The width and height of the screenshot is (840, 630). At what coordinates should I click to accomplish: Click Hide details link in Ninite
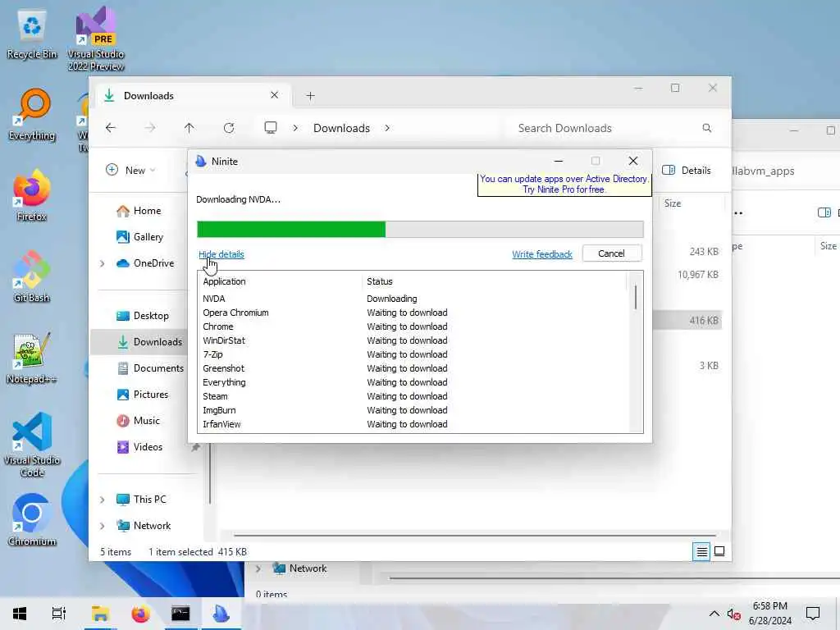click(221, 254)
